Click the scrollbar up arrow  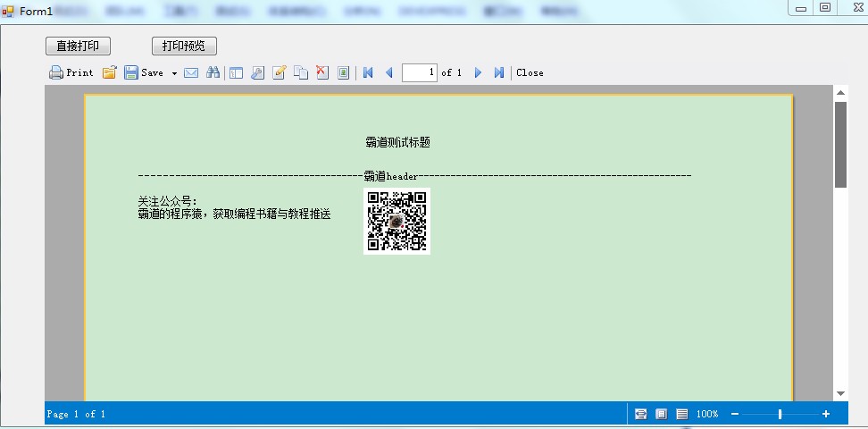coord(841,93)
